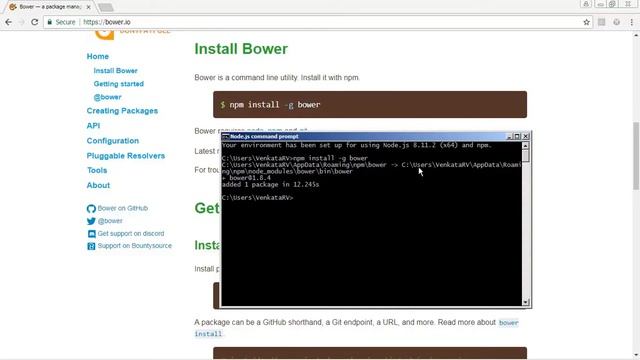Click the command prompt scrollbar thumb
Screen dimensions: 640x360
(x=526, y=156)
